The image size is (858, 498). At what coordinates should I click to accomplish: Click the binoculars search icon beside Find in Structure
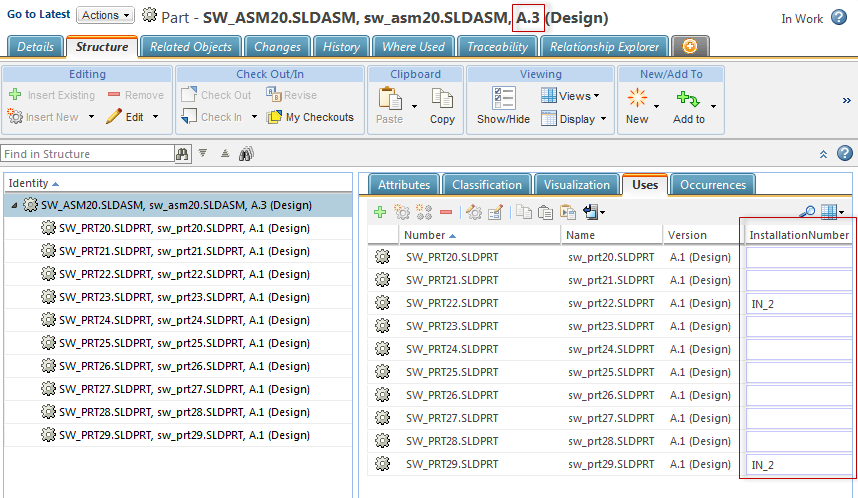[182, 154]
